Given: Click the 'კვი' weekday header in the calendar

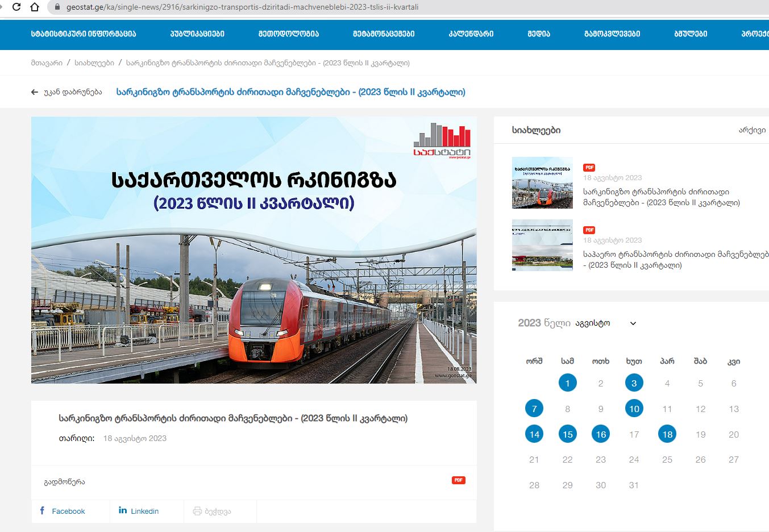Looking at the screenshot, I should click(x=734, y=361).
